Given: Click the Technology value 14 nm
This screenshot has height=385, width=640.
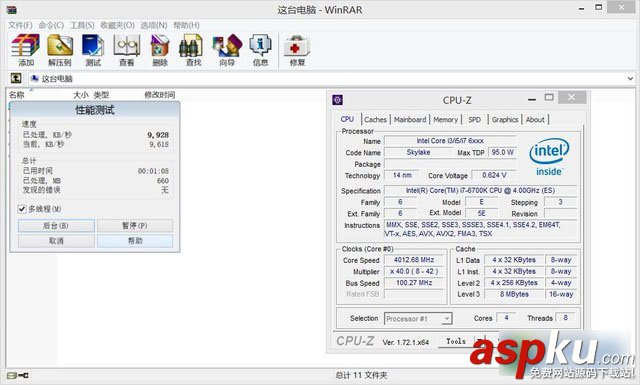Looking at the screenshot, I should pyautogui.click(x=402, y=175).
